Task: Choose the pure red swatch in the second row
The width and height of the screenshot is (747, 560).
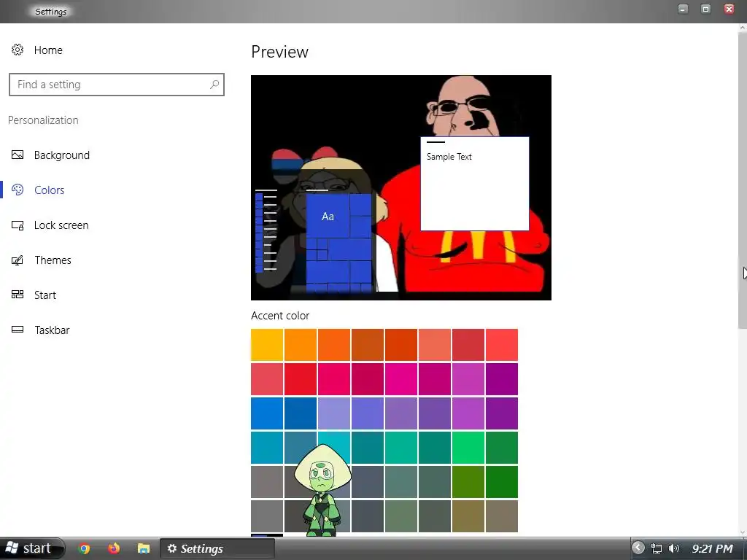Action: pos(301,379)
